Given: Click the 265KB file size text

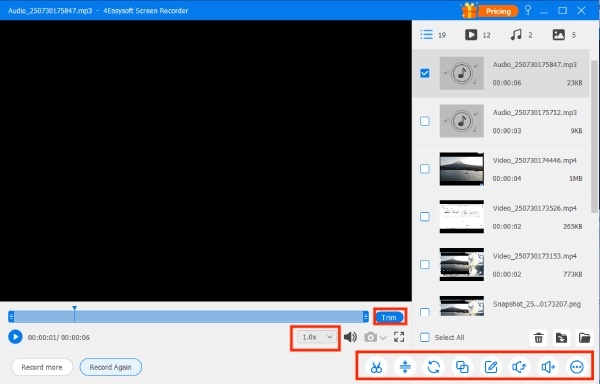Looking at the screenshot, I should coord(572,226).
